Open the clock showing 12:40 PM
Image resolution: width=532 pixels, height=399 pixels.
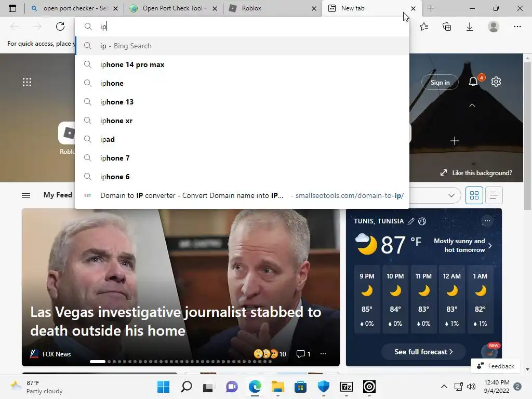pyautogui.click(x=497, y=387)
